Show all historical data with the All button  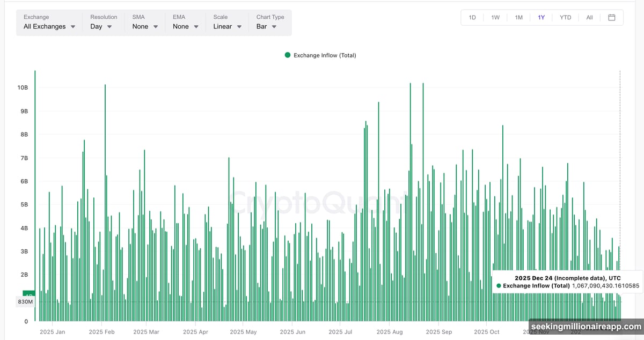click(x=589, y=17)
